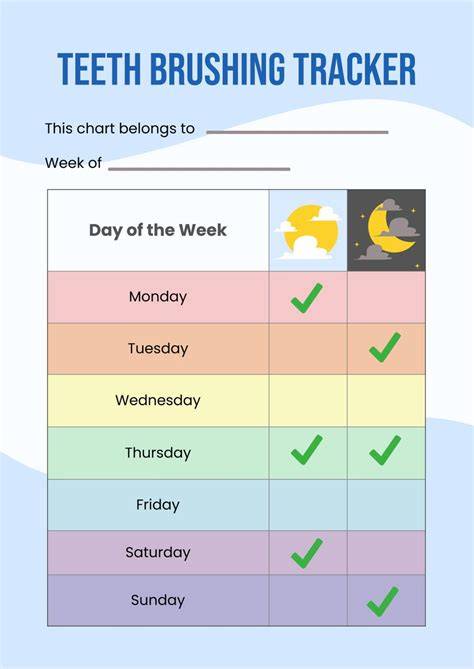Click the 'Week of' blank line
Image resolution: width=474 pixels, height=669 pixels.
tap(199, 169)
